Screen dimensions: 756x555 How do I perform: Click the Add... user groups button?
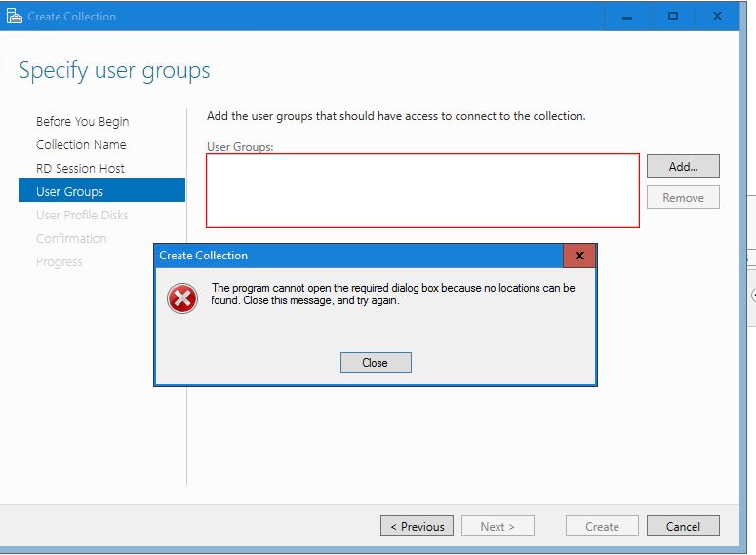[683, 167]
